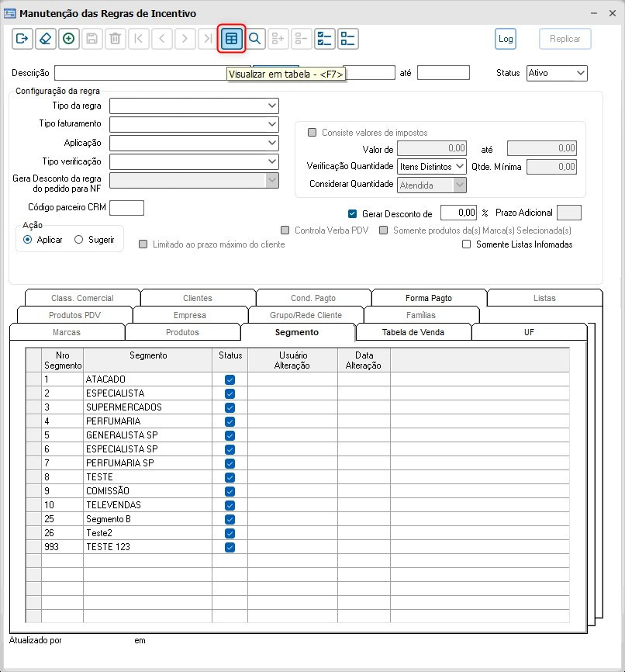The width and height of the screenshot is (625, 672).
Task: Go to next record arrow icon
Action: coord(185,39)
